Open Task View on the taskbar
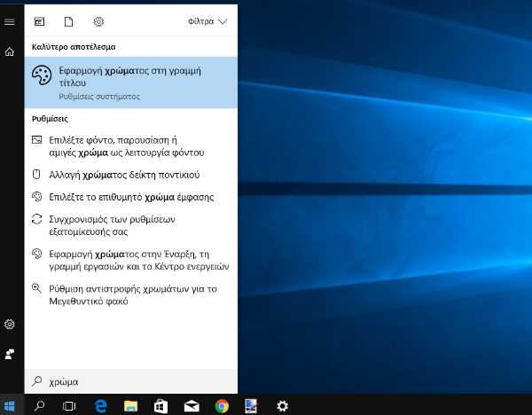The width and height of the screenshot is (532, 415). point(69,406)
